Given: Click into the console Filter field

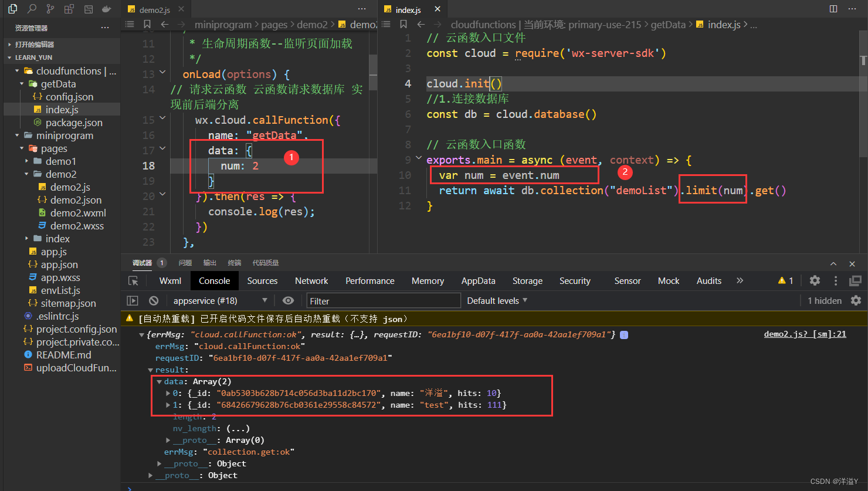Looking at the screenshot, I should [x=384, y=301].
